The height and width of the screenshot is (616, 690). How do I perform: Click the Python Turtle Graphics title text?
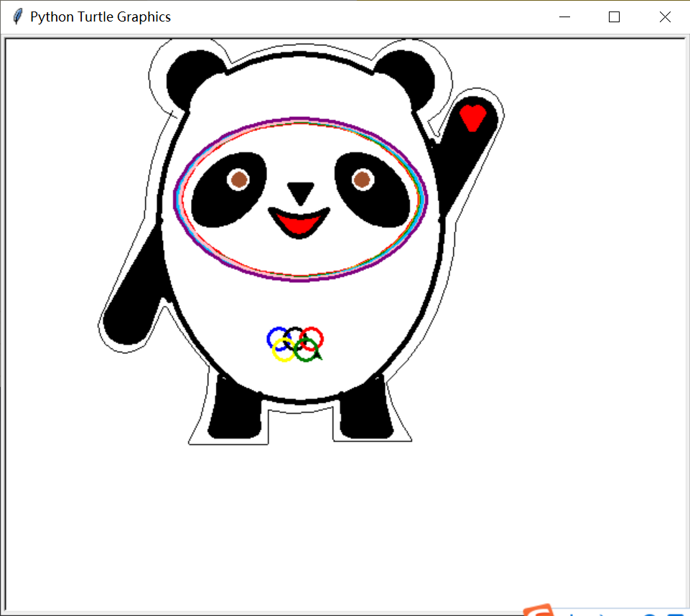tap(101, 17)
